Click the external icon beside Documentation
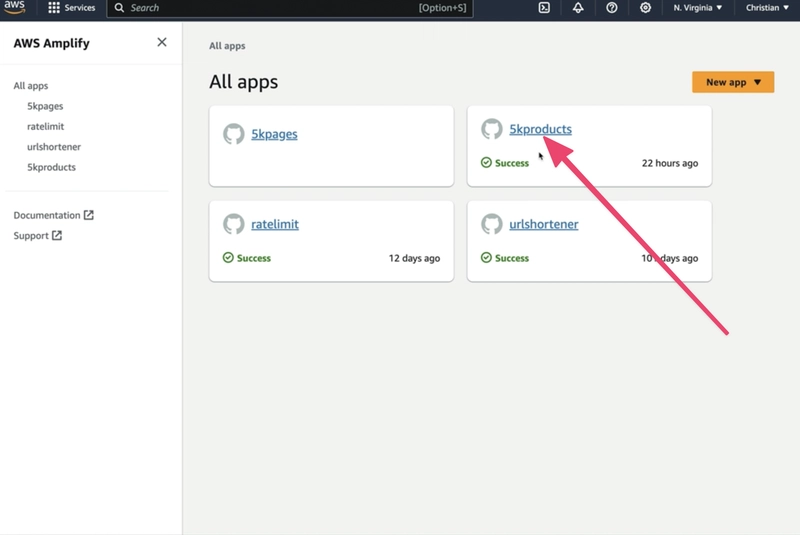 [x=89, y=215]
